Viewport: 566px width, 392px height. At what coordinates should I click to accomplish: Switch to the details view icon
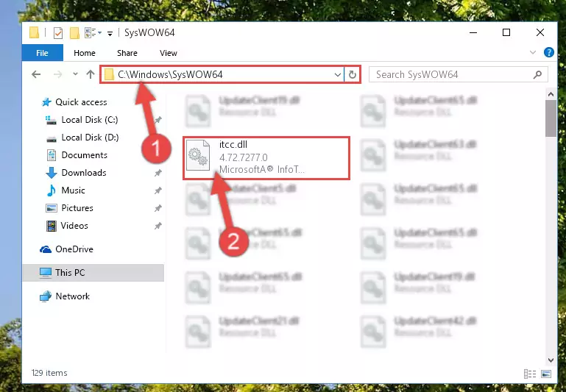(x=529, y=374)
